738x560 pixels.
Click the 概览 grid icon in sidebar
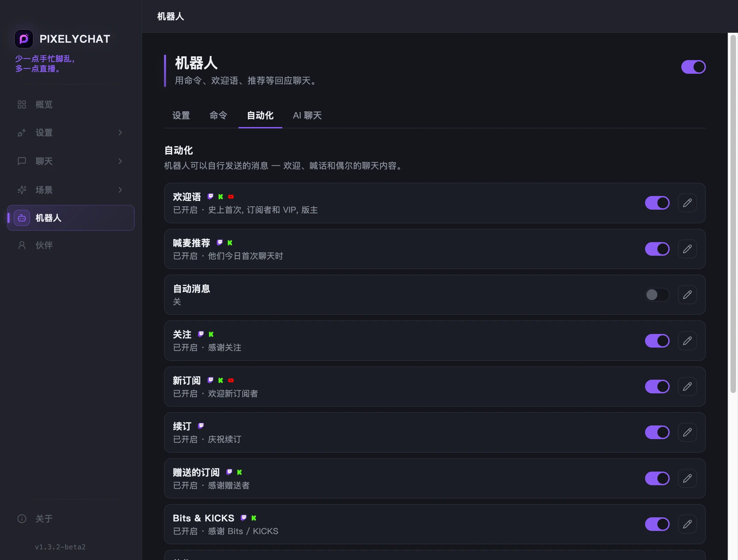22,104
